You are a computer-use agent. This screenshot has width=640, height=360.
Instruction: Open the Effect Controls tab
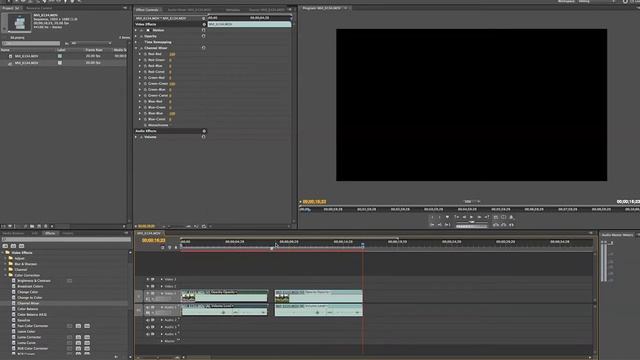(147, 9)
